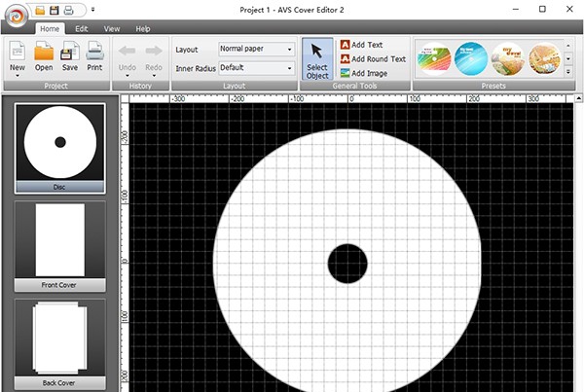Image resolution: width=584 pixels, height=392 pixels.
Task: Save the project using Save icon
Action: click(70, 52)
